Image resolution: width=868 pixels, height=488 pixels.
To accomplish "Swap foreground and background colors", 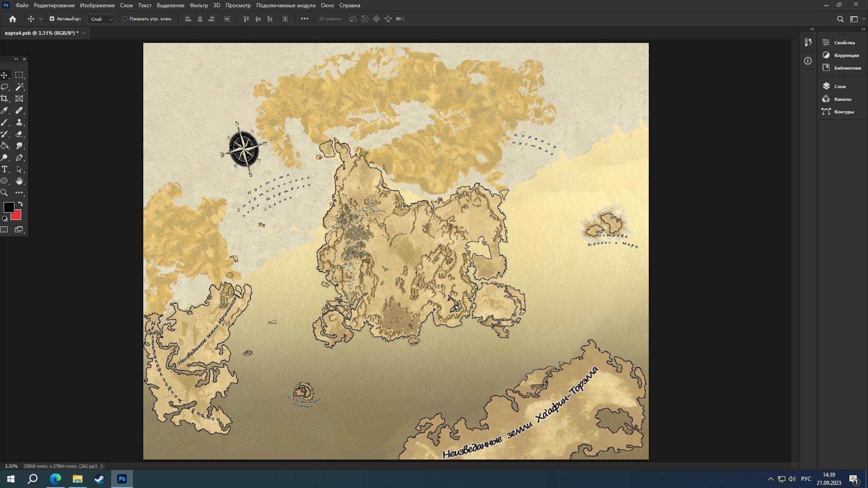I will (20, 204).
